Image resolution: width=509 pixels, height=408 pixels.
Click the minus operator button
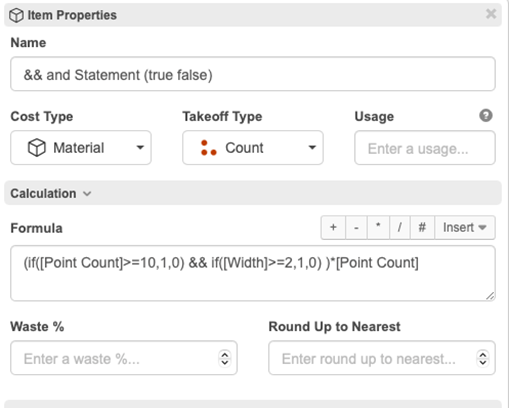pos(356,228)
